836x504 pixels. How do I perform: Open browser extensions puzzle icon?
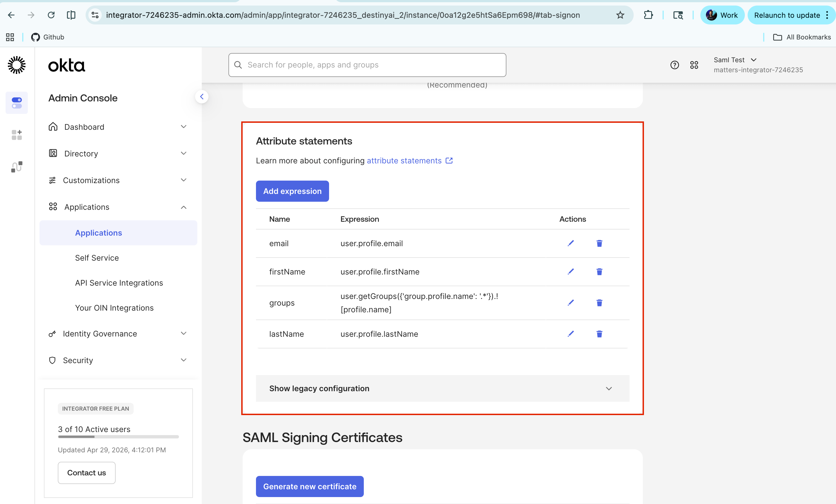tap(648, 15)
